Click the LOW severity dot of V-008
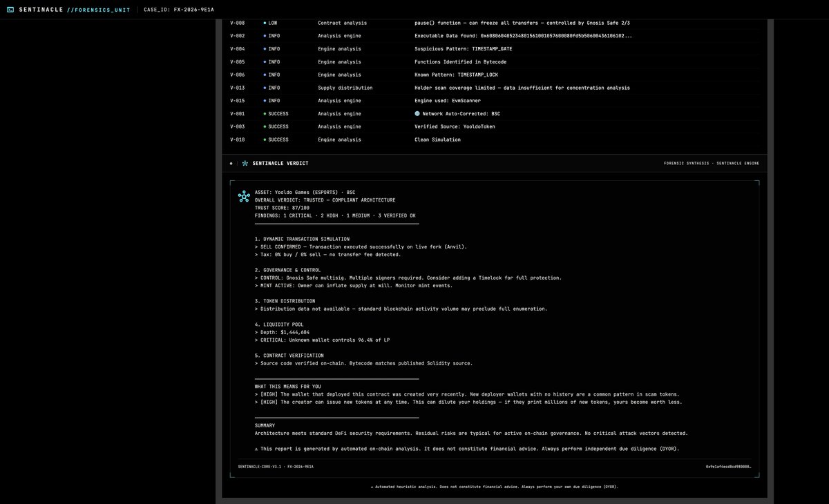The image size is (829, 504). (x=265, y=23)
